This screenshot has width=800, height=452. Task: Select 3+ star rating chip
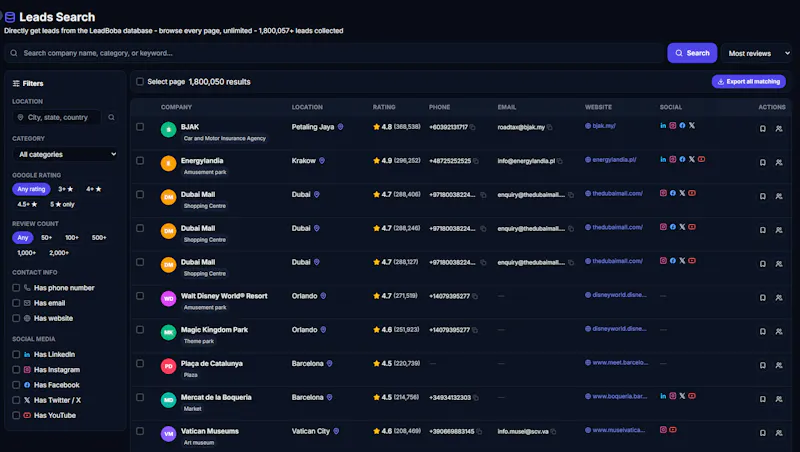click(65, 189)
